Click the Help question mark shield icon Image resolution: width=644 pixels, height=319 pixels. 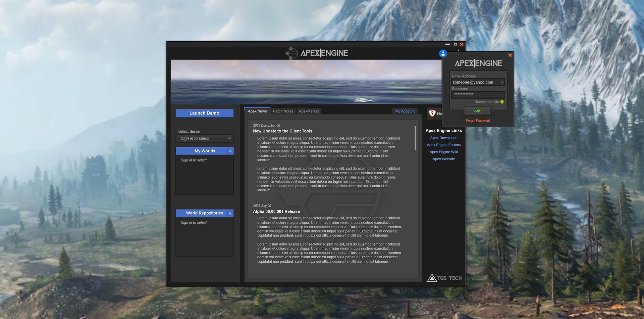click(x=432, y=114)
